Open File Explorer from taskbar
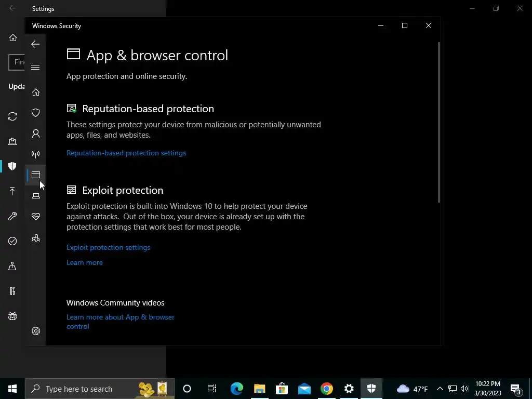 pyautogui.click(x=260, y=389)
